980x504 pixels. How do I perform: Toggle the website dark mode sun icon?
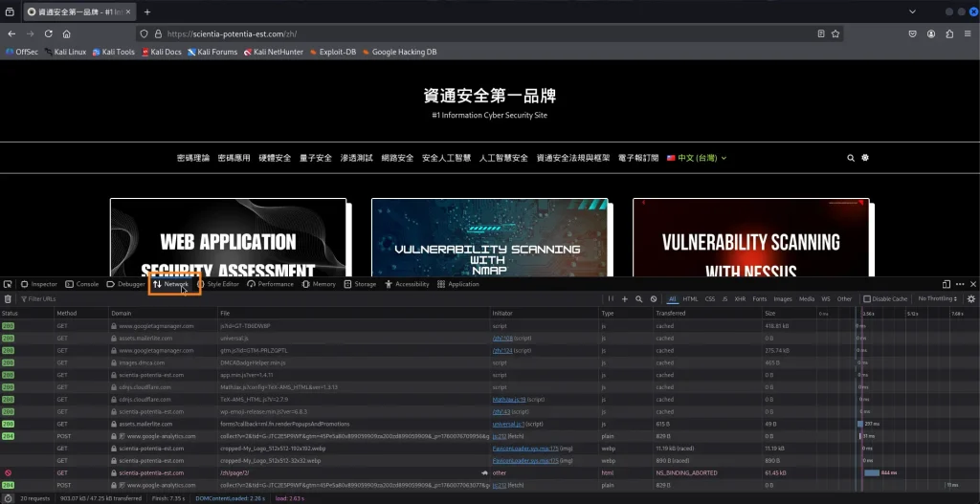[865, 158]
